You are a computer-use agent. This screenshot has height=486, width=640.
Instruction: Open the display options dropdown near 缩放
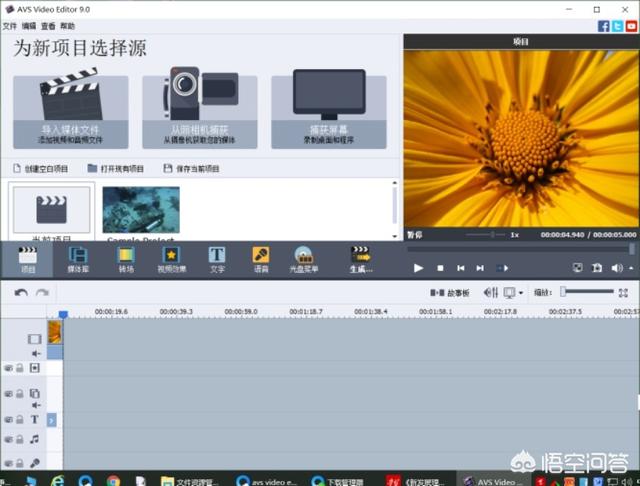point(522,292)
